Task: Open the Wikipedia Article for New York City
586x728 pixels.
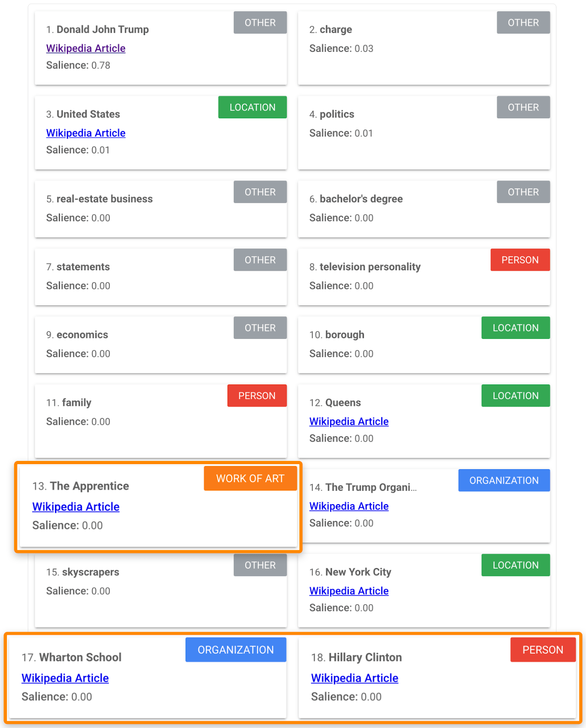Action: [x=349, y=591]
